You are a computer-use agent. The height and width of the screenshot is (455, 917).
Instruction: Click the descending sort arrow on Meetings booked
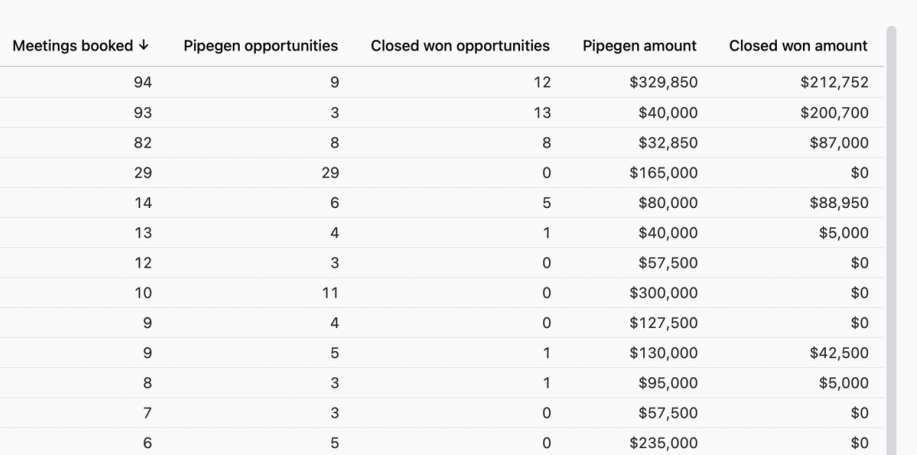point(145,46)
